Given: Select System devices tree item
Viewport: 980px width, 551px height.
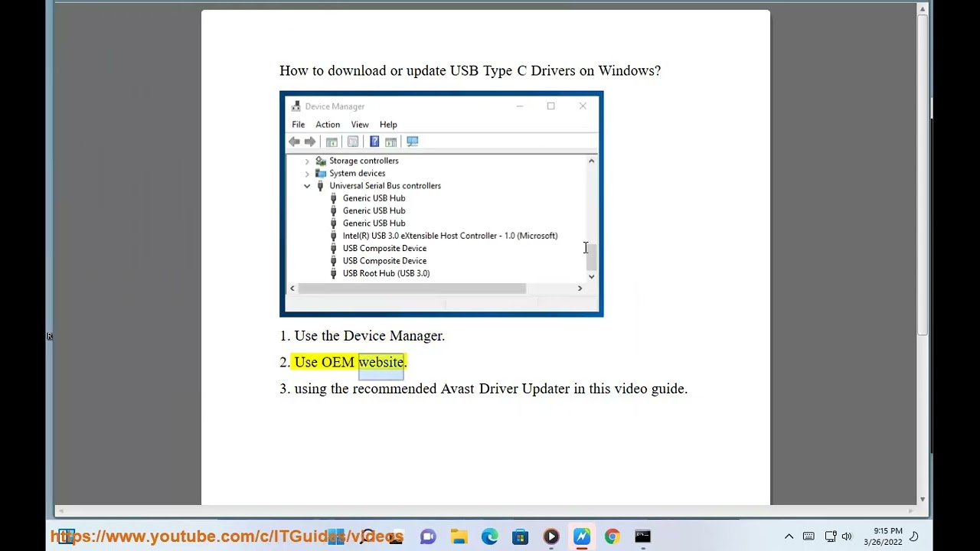Looking at the screenshot, I should [x=357, y=173].
